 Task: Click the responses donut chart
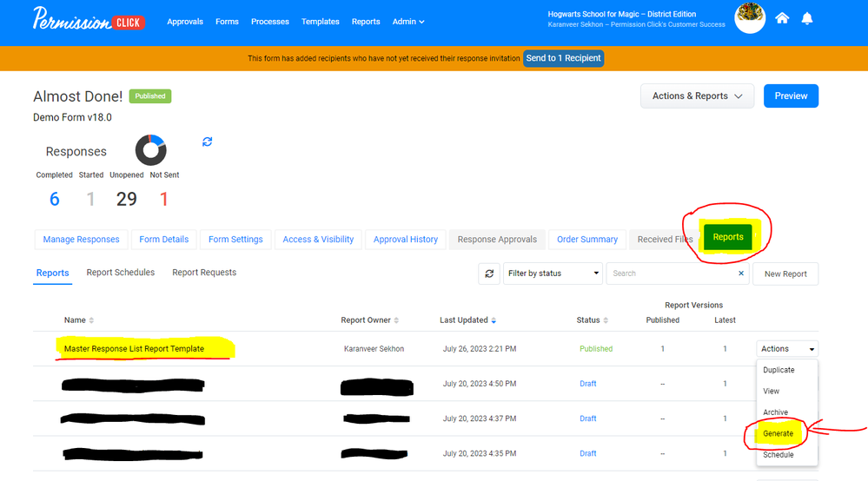(x=150, y=150)
